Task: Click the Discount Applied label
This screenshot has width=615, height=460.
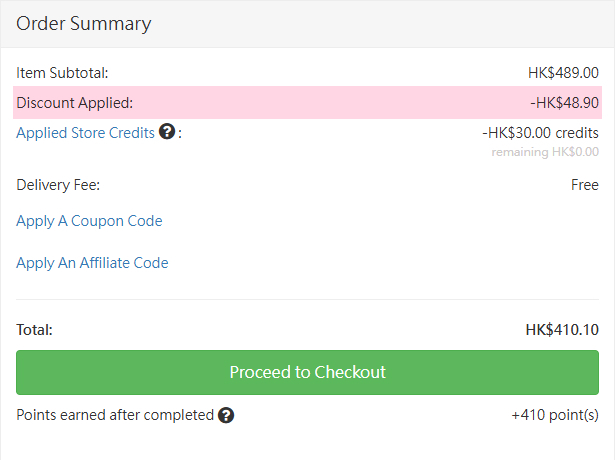Action: point(75,102)
